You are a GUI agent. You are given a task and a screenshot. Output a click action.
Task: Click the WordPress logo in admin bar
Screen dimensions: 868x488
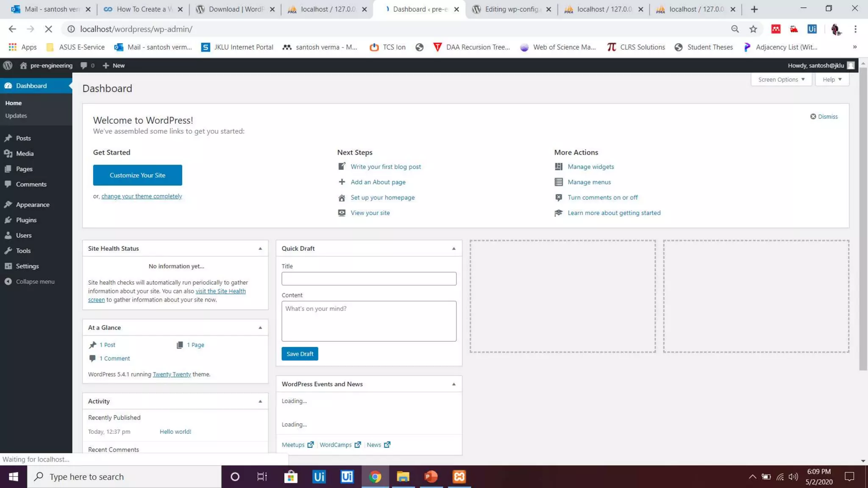click(x=8, y=65)
